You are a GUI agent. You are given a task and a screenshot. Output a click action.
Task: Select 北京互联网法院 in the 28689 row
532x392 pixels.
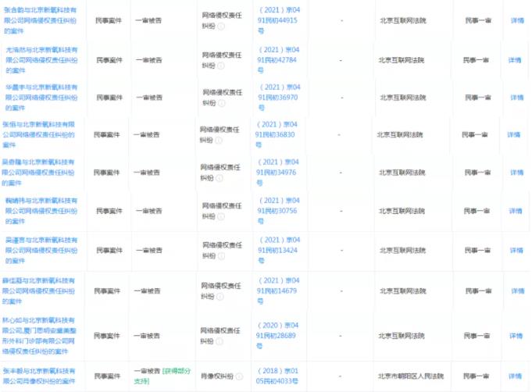[402, 336]
